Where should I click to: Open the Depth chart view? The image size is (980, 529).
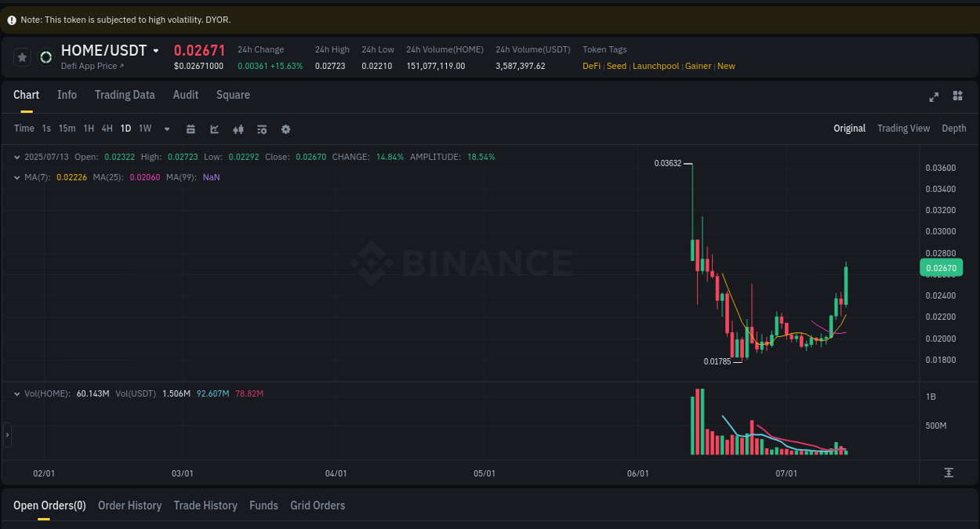954,128
